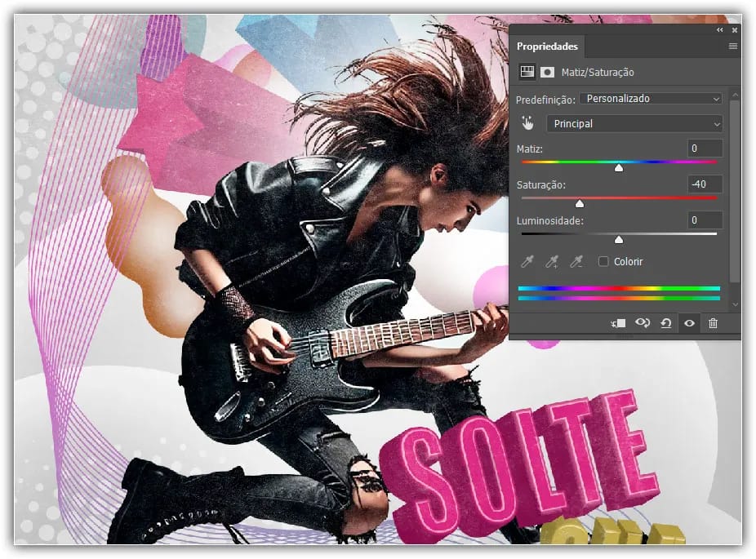Click the Matiz label
The image size is (756, 559).
[x=529, y=149]
